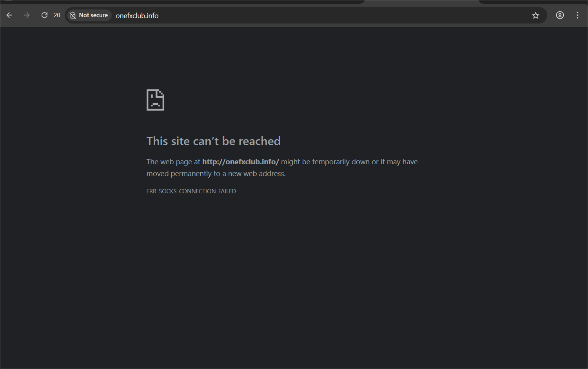The width and height of the screenshot is (588, 369).
Task: Reload the onefxclub.info page
Action: pos(44,15)
